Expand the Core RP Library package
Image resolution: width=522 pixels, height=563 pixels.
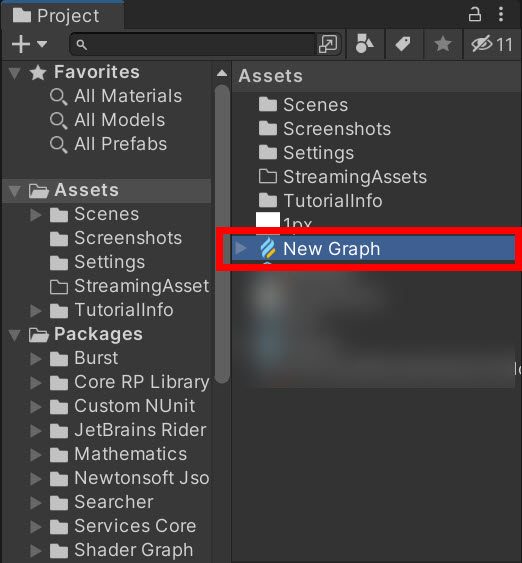pyautogui.click(x=35, y=383)
